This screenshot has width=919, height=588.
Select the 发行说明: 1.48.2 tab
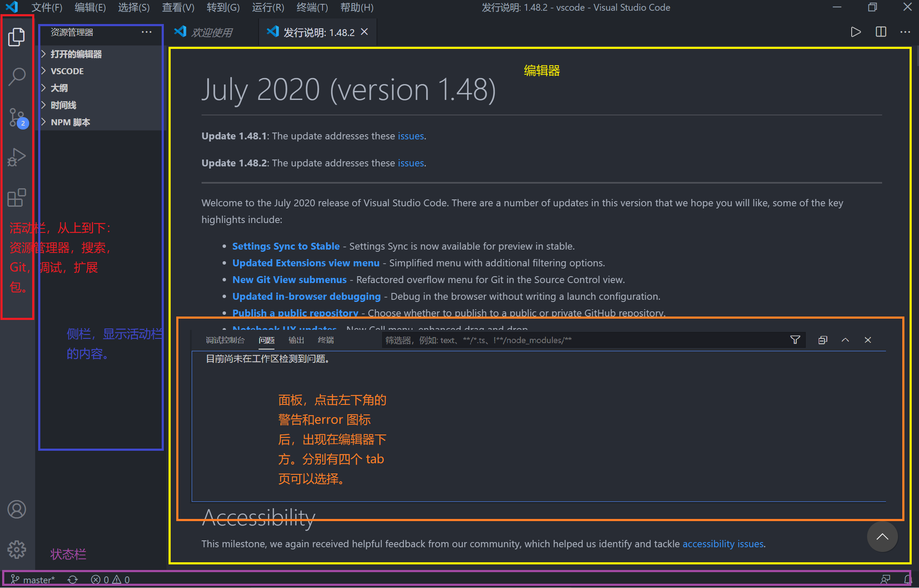pyautogui.click(x=318, y=32)
